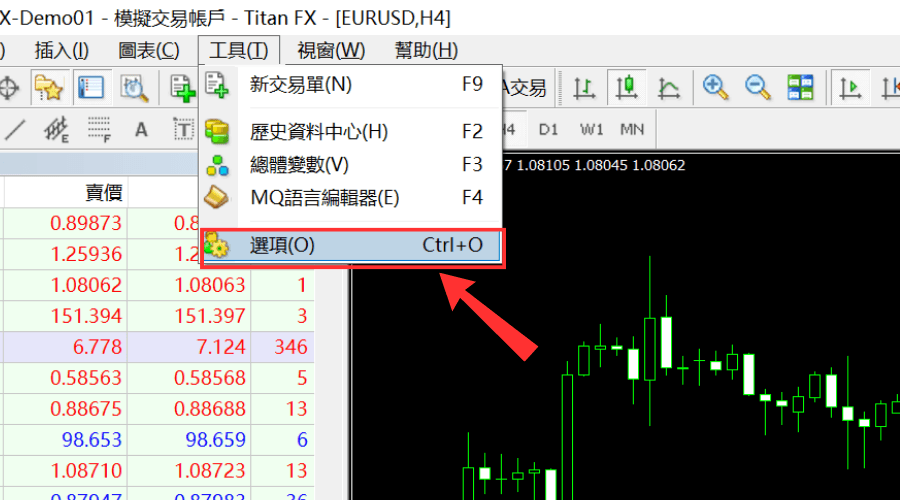Viewport: 900px width, 500px height.
Task: Click the Tools (工具) menu
Action: coord(239,51)
